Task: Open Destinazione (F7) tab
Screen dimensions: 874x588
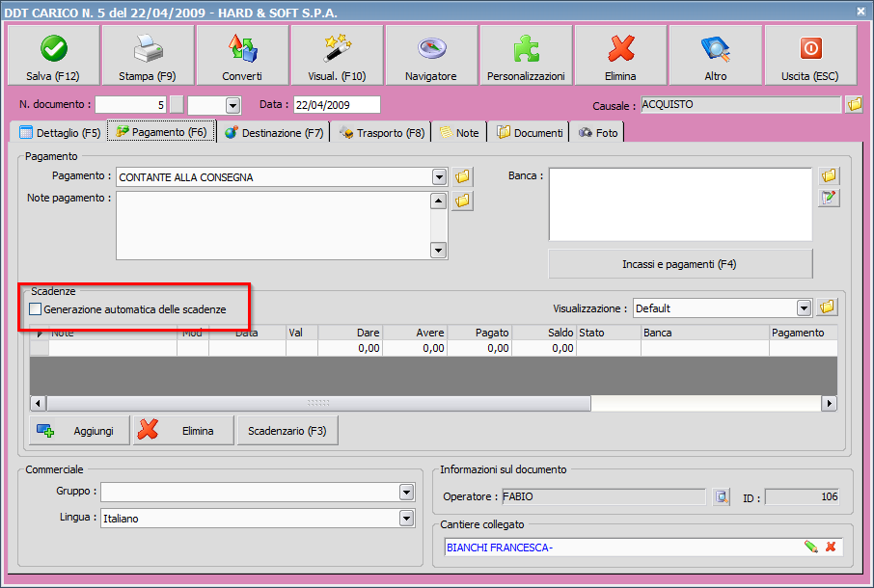Action: pyautogui.click(x=274, y=132)
